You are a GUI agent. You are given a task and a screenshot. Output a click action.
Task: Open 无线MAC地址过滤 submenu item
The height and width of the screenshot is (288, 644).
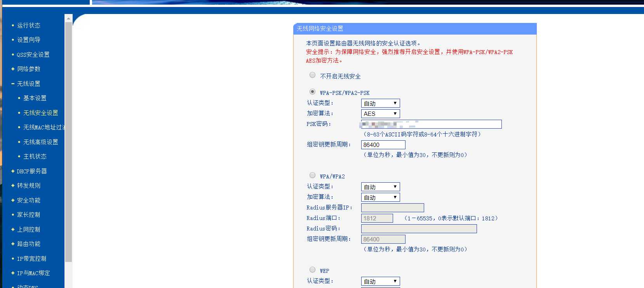pyautogui.click(x=44, y=127)
